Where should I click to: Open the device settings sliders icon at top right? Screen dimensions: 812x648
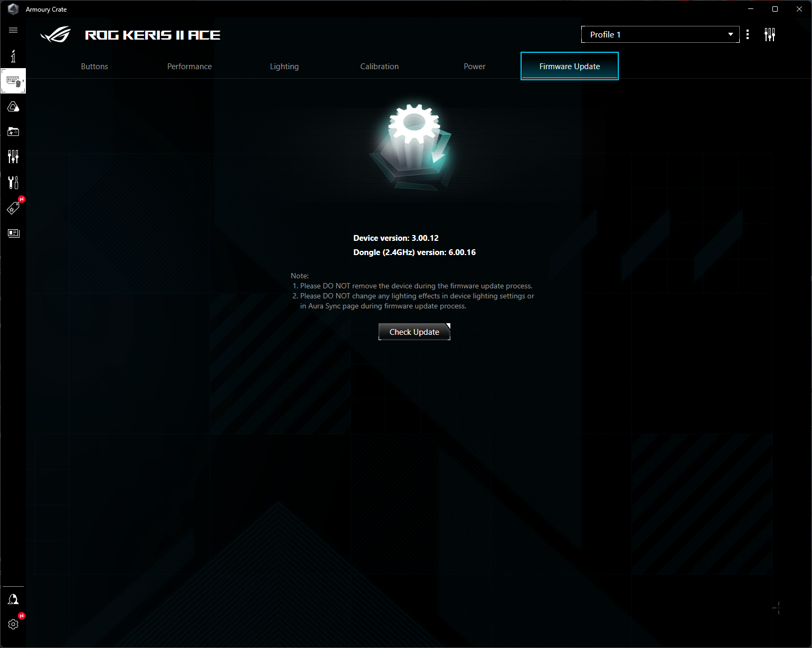point(770,34)
